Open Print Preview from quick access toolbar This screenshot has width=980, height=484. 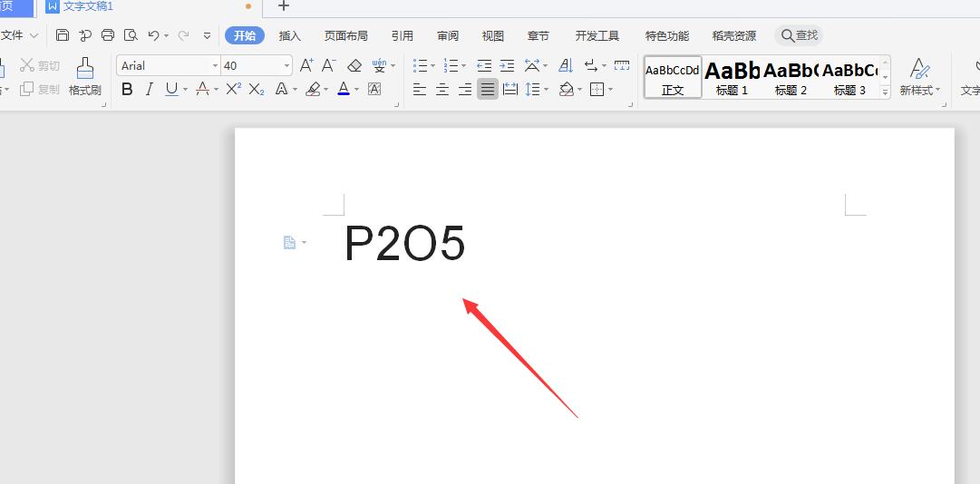[x=131, y=35]
